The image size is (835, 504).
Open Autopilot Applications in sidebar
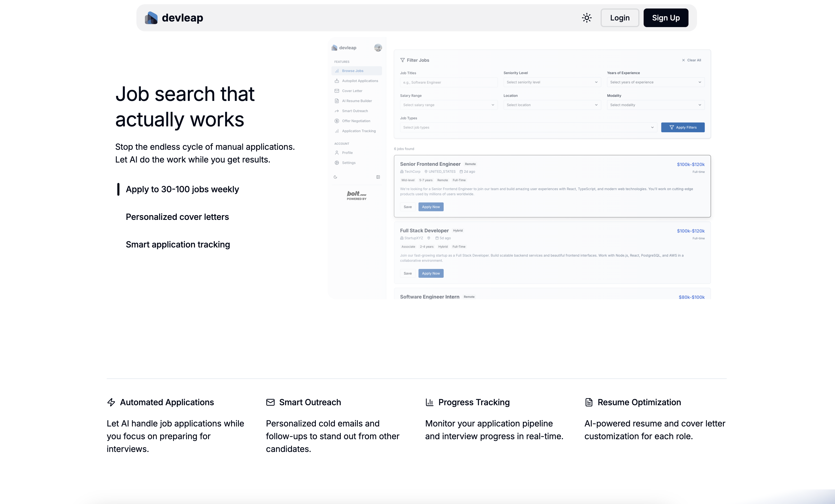[360, 81]
